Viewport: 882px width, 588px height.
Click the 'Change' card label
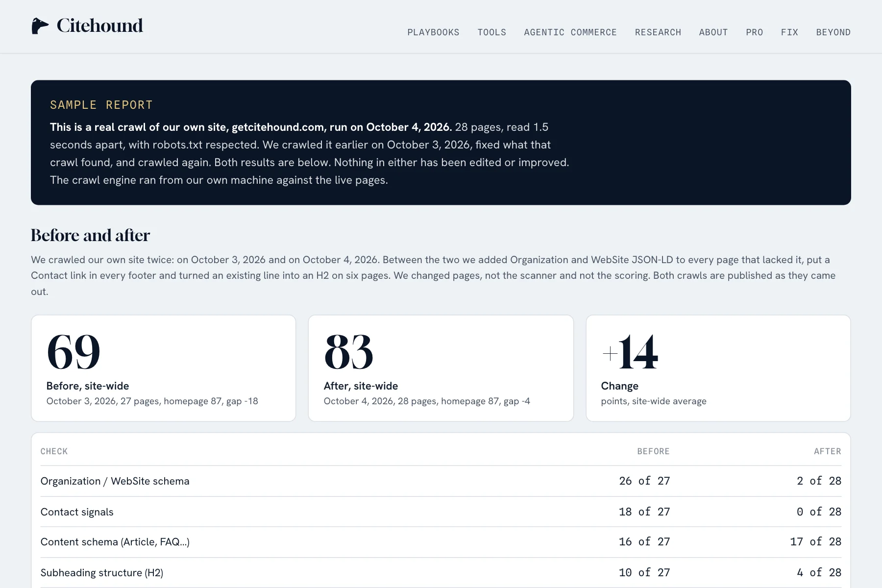619,386
